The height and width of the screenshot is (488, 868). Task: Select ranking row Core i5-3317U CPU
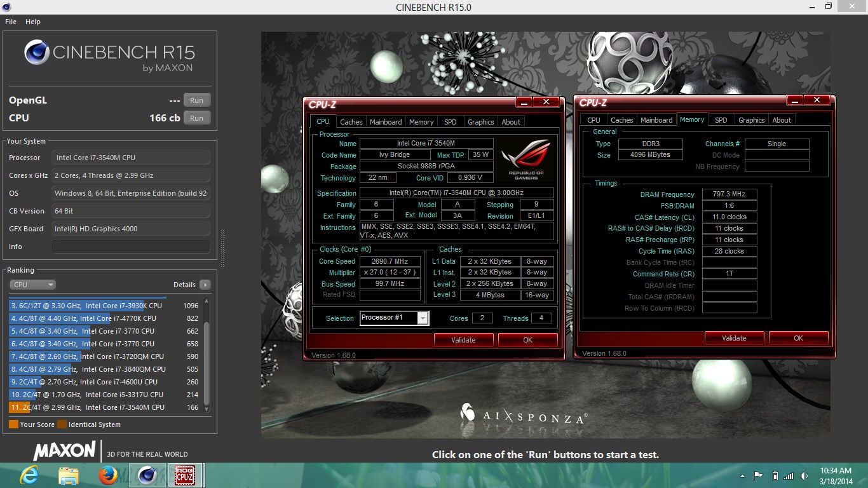[x=104, y=395]
